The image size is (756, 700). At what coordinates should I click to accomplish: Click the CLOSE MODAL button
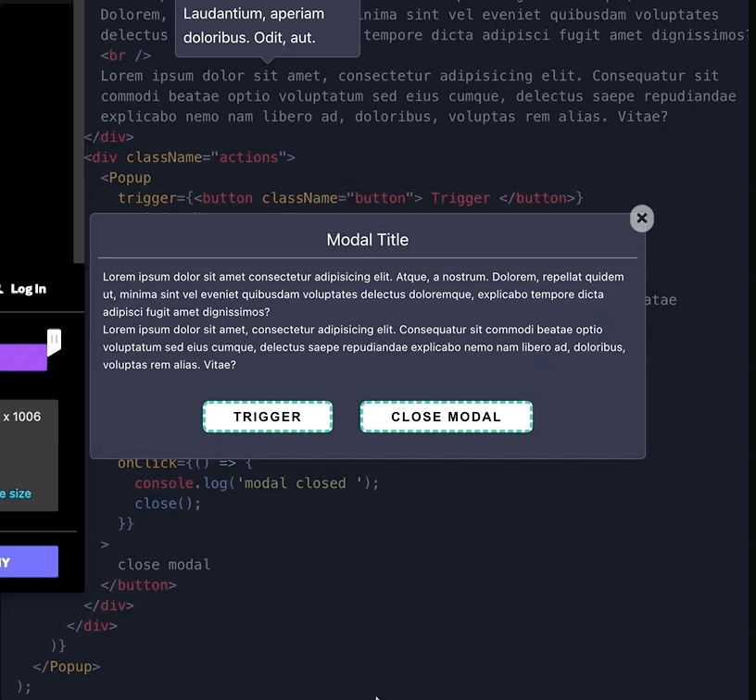pyautogui.click(x=447, y=417)
